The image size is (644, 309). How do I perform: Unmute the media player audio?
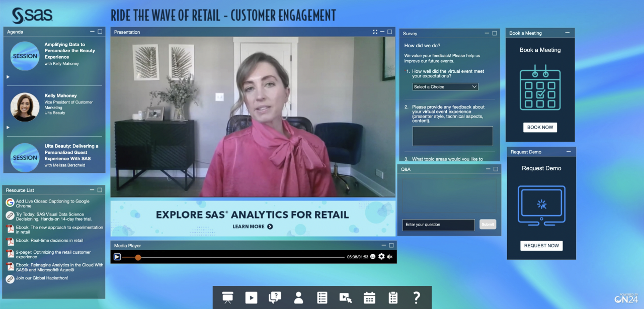pos(389,257)
